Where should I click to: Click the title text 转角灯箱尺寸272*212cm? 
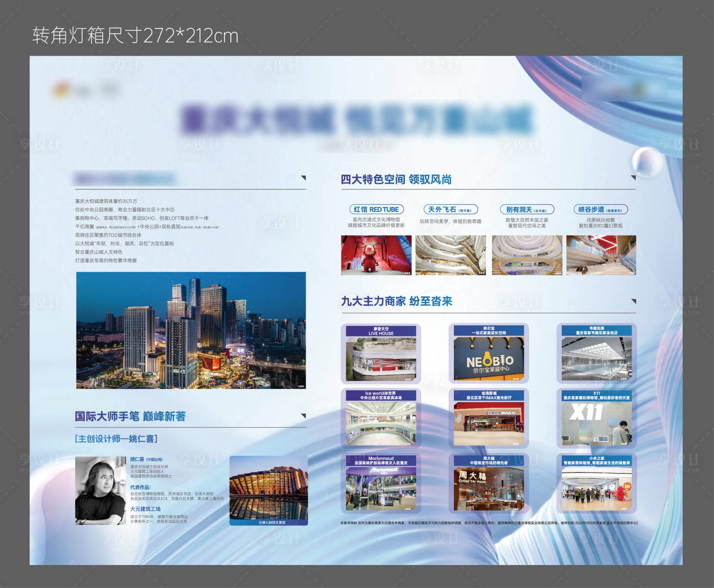coord(135,36)
